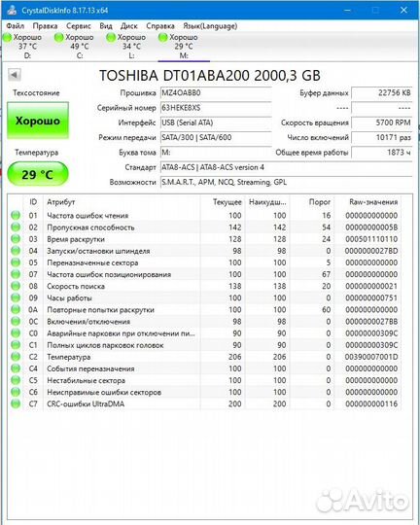Select disk C: showing 49 °C
This screenshot has height=525, width=420.
click(80, 47)
